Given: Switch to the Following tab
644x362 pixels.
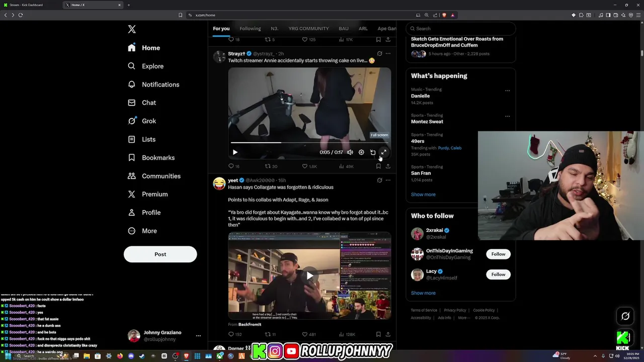Looking at the screenshot, I should (x=250, y=29).
